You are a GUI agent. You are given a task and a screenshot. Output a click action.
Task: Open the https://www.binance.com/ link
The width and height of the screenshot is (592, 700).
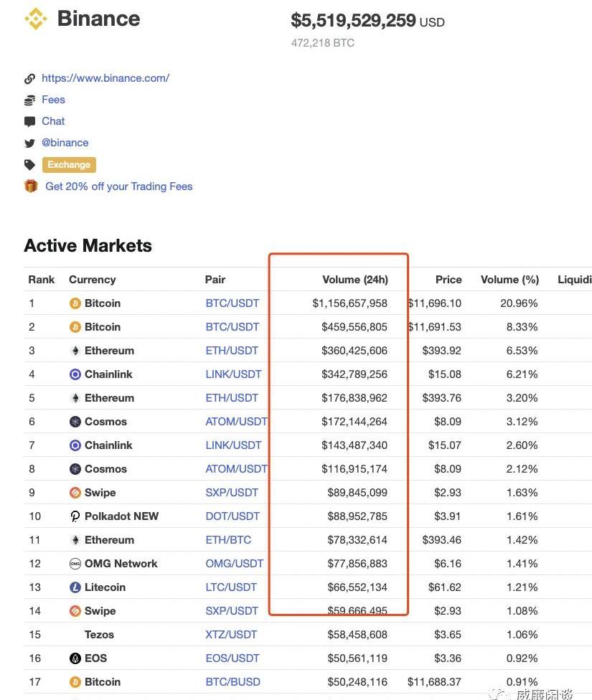point(105,78)
